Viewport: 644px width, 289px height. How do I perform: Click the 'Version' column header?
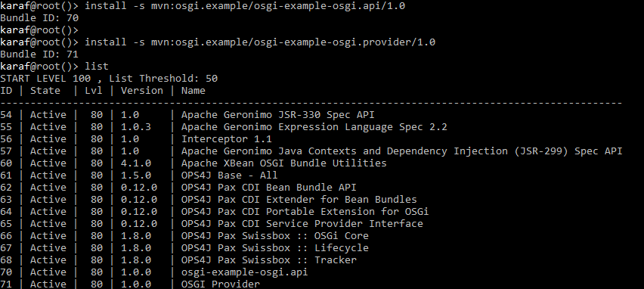[141, 91]
